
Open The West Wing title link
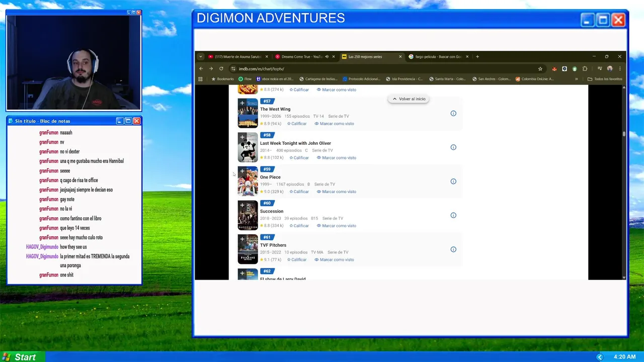tap(275, 109)
